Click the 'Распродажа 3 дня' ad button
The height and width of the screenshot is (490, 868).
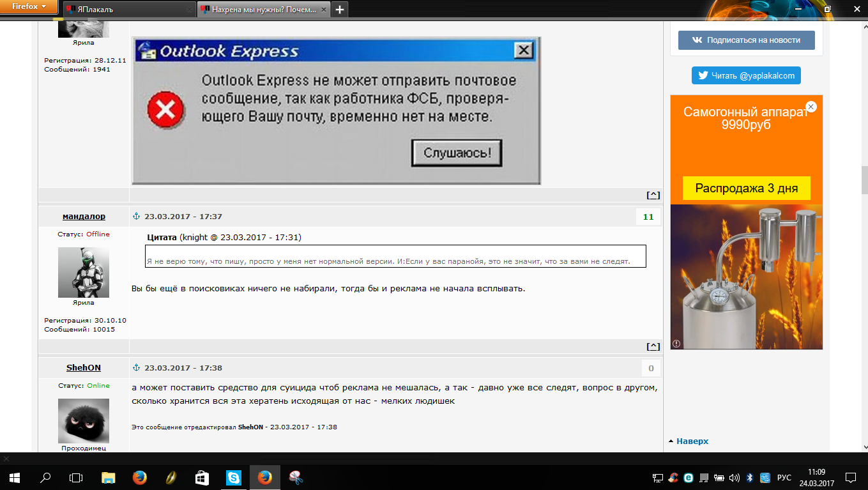(x=747, y=188)
